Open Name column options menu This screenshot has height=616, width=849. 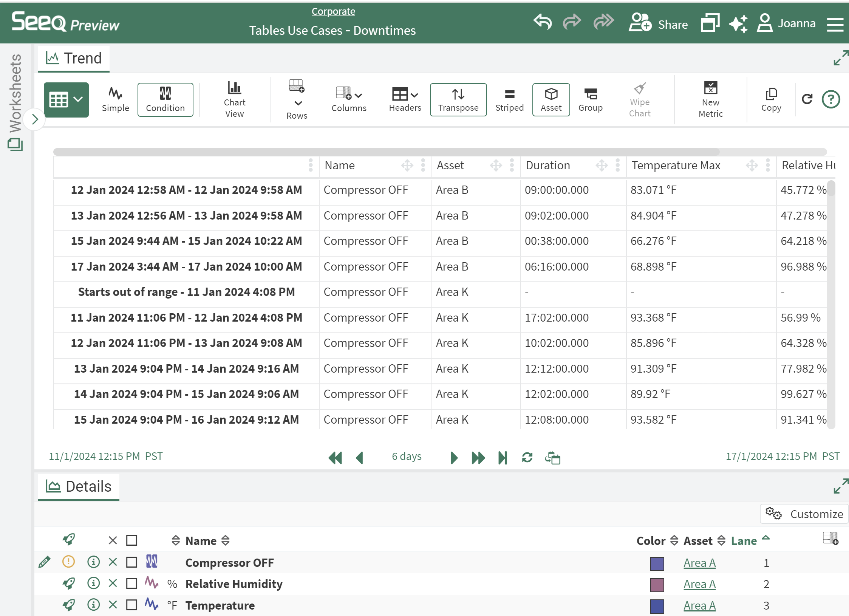click(423, 165)
